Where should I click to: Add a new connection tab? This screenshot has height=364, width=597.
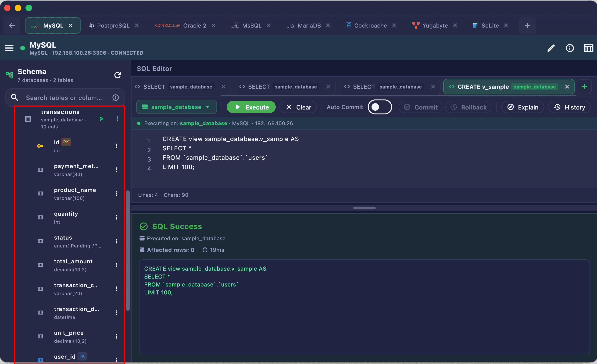(x=527, y=25)
